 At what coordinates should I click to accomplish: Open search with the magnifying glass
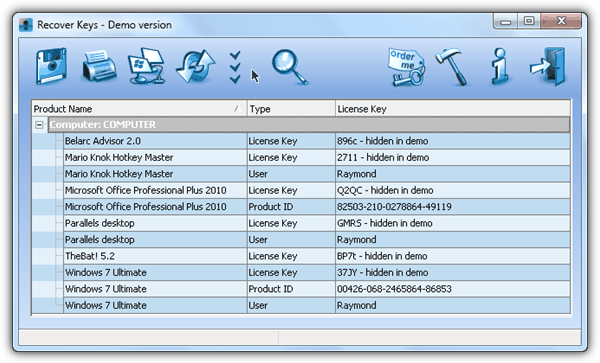pyautogui.click(x=290, y=67)
